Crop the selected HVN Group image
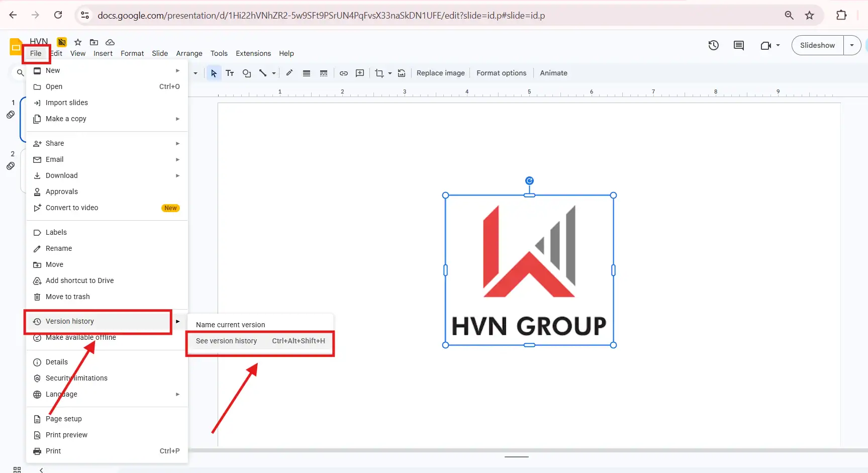This screenshot has height=473, width=868. (379, 73)
